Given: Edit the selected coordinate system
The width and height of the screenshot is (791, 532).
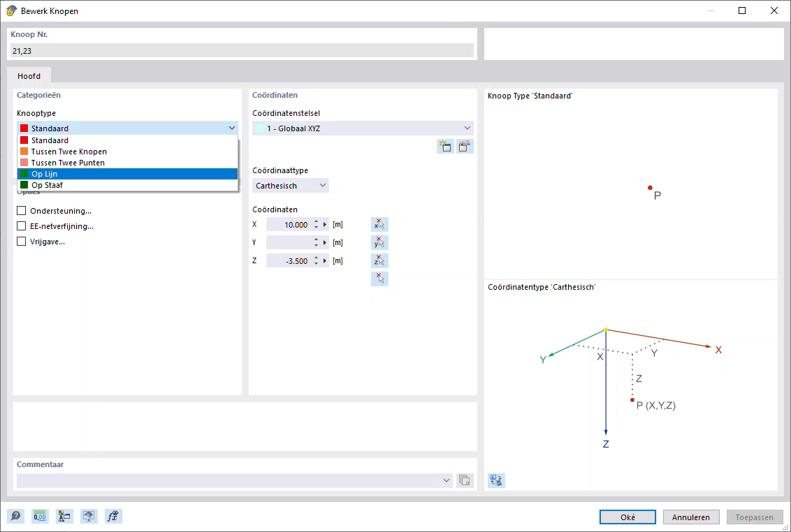Looking at the screenshot, I should 465,146.
